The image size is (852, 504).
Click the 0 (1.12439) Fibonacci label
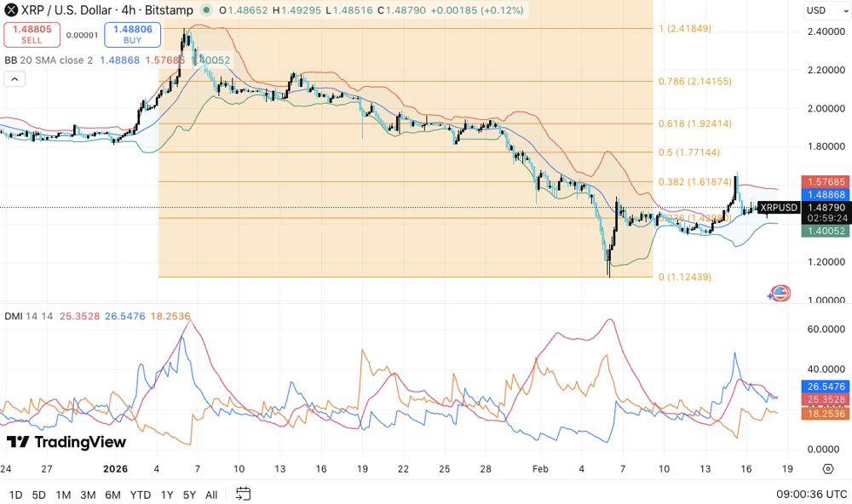[685, 277]
